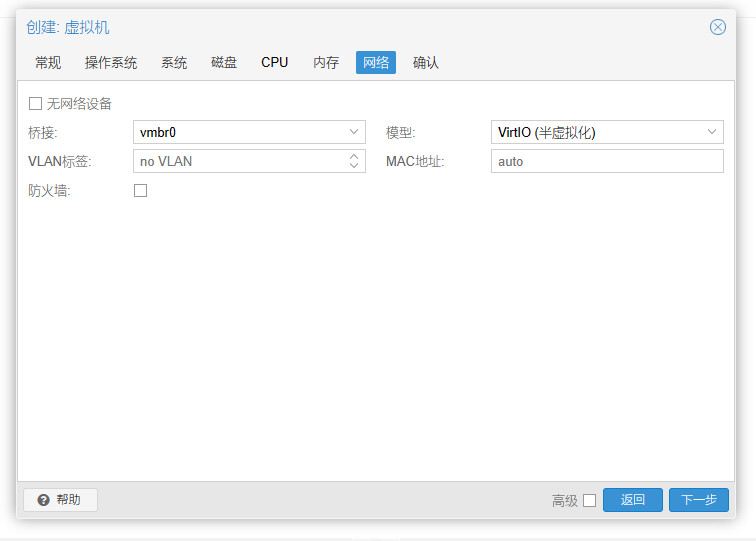Click the 帮助 question mark button
The image size is (756, 541).
pyautogui.click(x=60, y=500)
